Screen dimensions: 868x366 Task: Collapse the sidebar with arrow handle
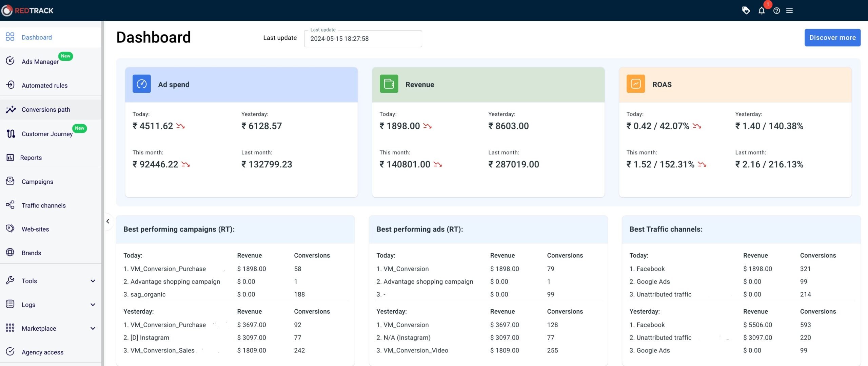point(108,221)
